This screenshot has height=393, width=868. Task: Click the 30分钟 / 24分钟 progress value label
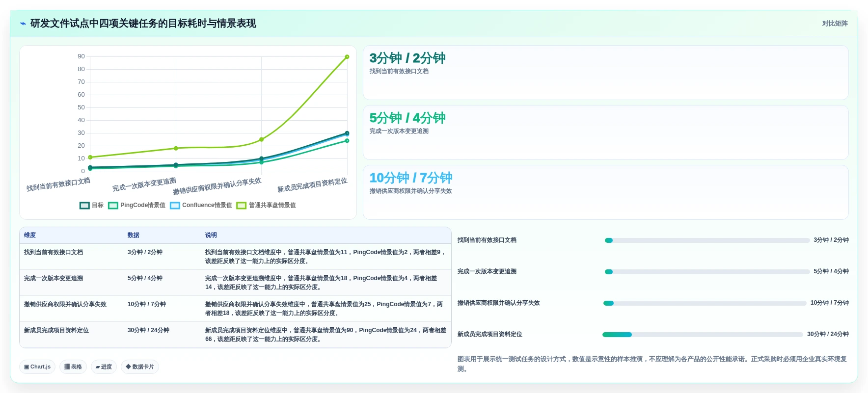tap(828, 334)
